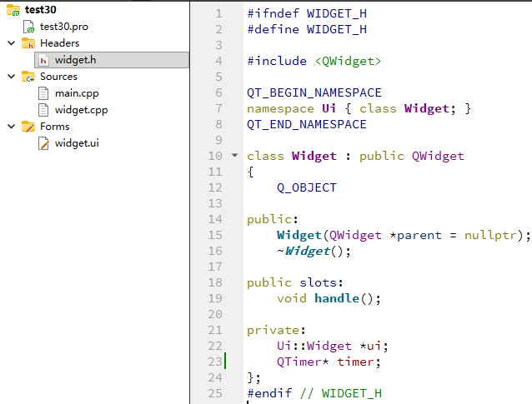This screenshot has height=404, width=532.
Task: Click QWidget base class on line 10
Action: pos(438,156)
